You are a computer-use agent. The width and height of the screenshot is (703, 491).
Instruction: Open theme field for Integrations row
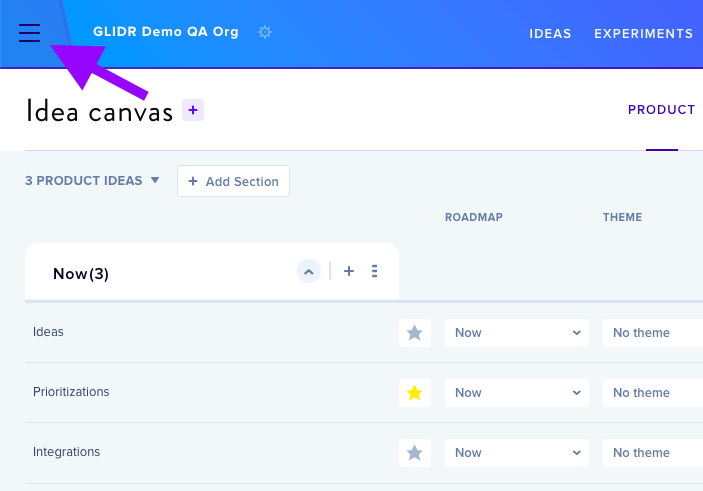tap(653, 453)
